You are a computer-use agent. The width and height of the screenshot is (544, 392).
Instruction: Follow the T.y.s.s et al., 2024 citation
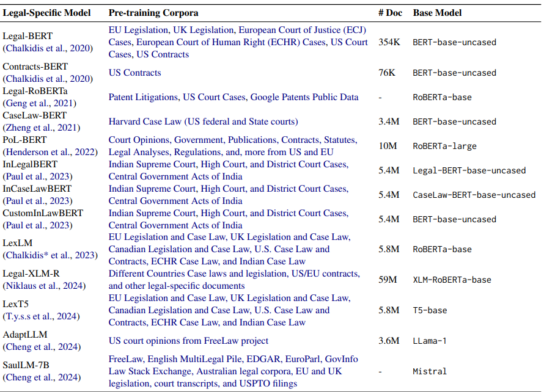click(x=42, y=316)
